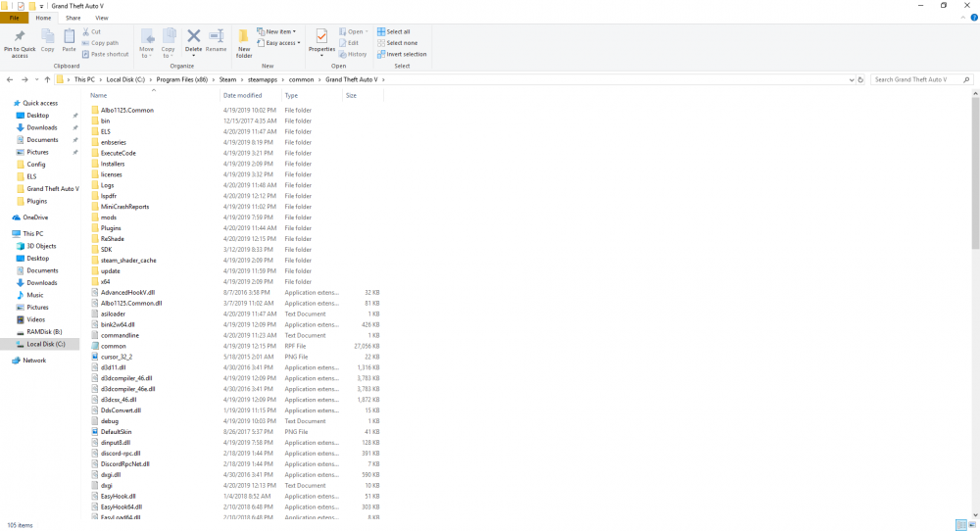Viewport: 980px width, 531px height.
Task: Open the Help question mark icon
Action: pyautogui.click(x=974, y=18)
